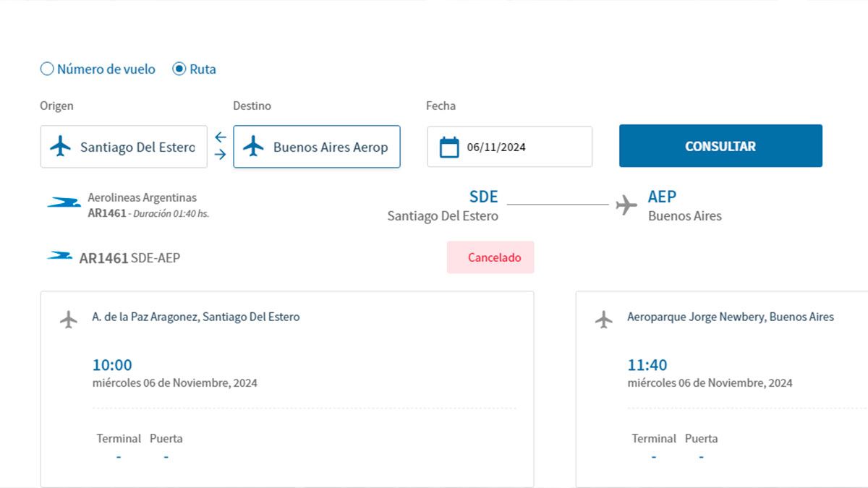
Task: Click the gray plane icon between SDE and AEP
Action: pyautogui.click(x=626, y=205)
